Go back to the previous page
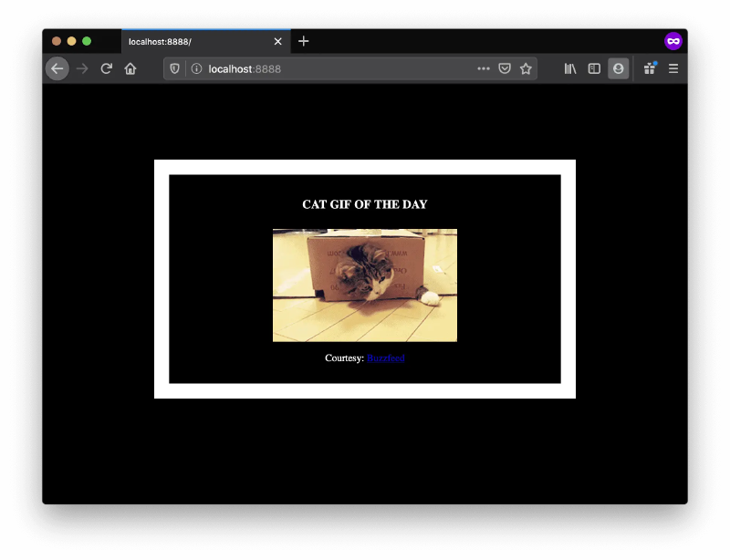The image size is (730, 560). [57, 68]
